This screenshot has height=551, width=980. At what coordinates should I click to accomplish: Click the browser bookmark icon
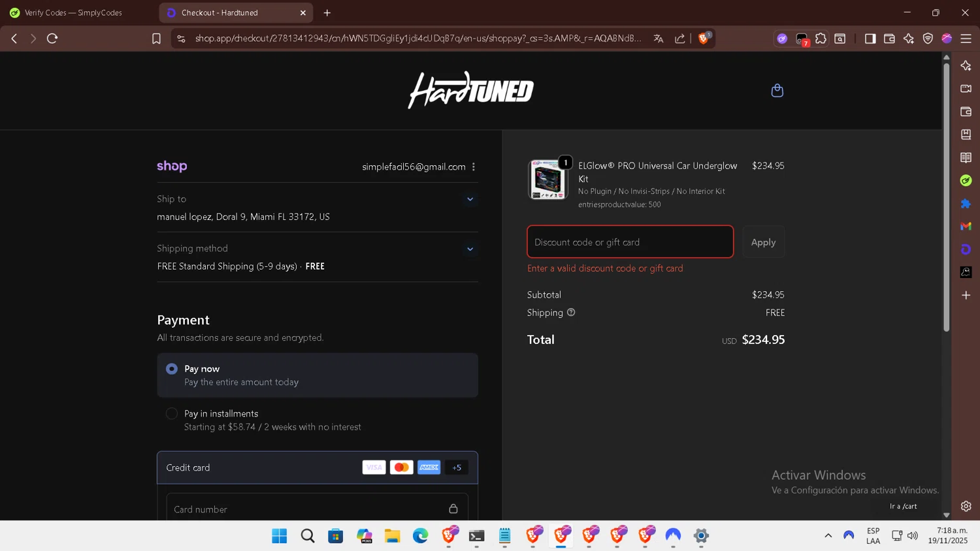point(156,39)
